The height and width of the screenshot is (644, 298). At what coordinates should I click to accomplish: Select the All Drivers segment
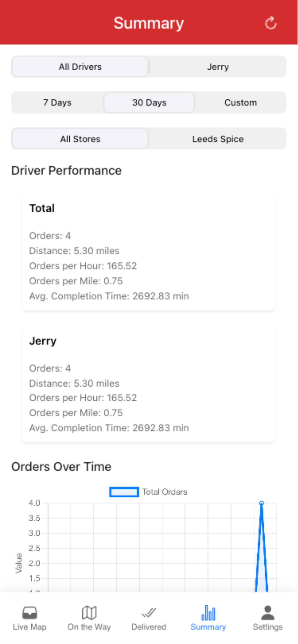(80, 67)
